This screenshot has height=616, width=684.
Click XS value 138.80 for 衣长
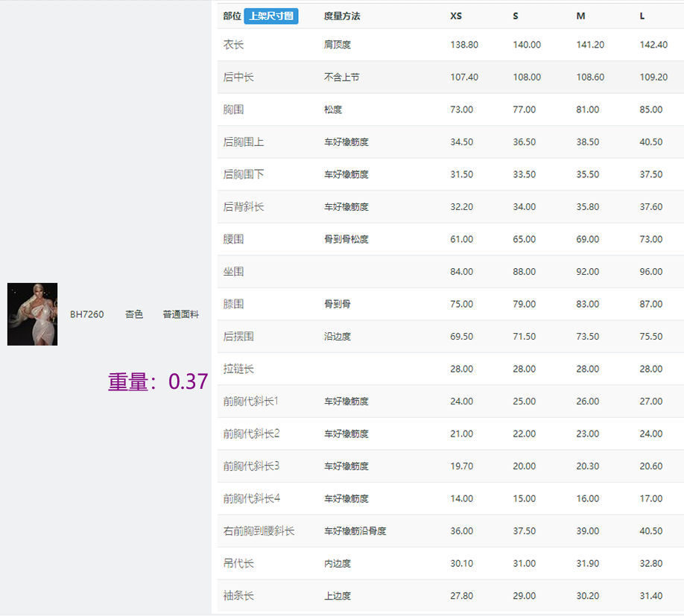[x=464, y=45]
